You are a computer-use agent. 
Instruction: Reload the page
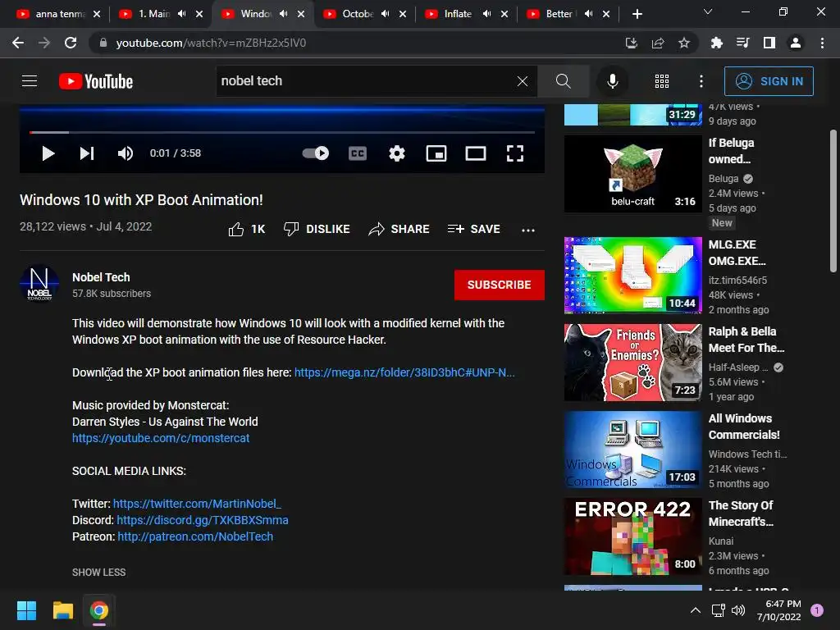71,43
